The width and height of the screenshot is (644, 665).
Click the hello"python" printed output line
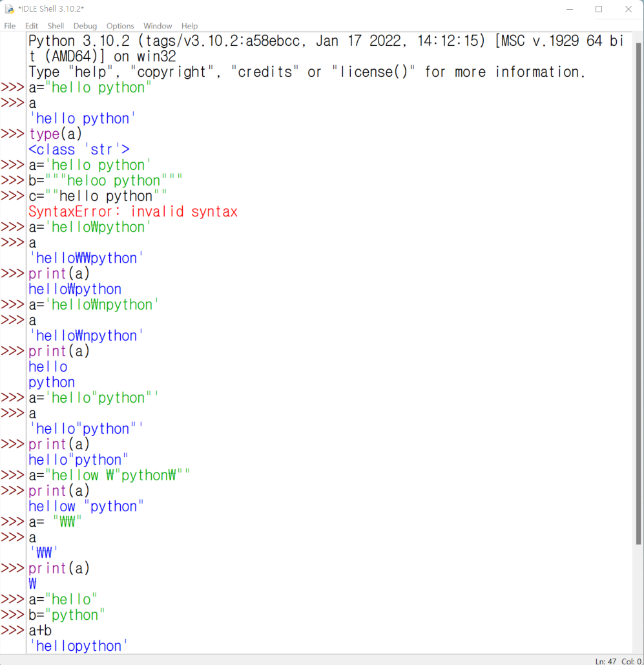click(78, 459)
